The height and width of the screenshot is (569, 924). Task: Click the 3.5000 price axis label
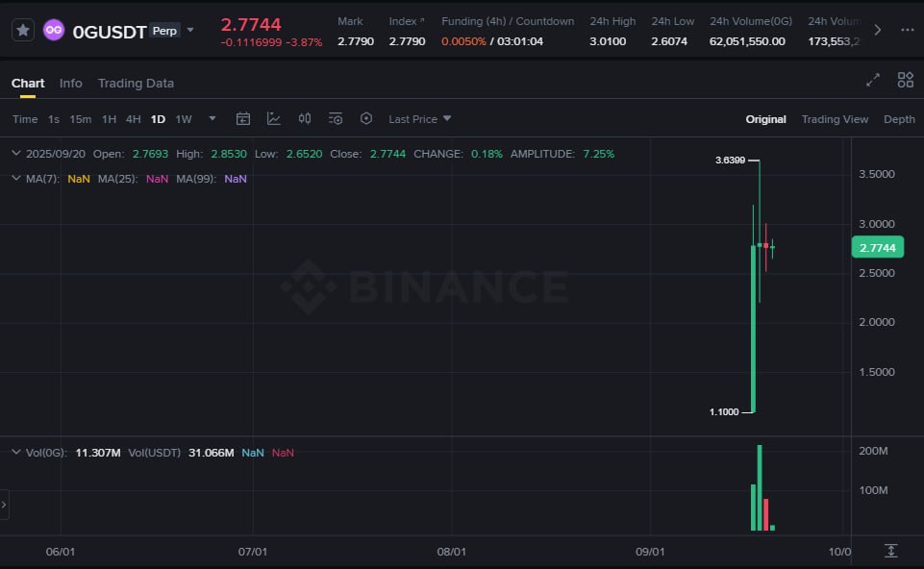(x=877, y=174)
